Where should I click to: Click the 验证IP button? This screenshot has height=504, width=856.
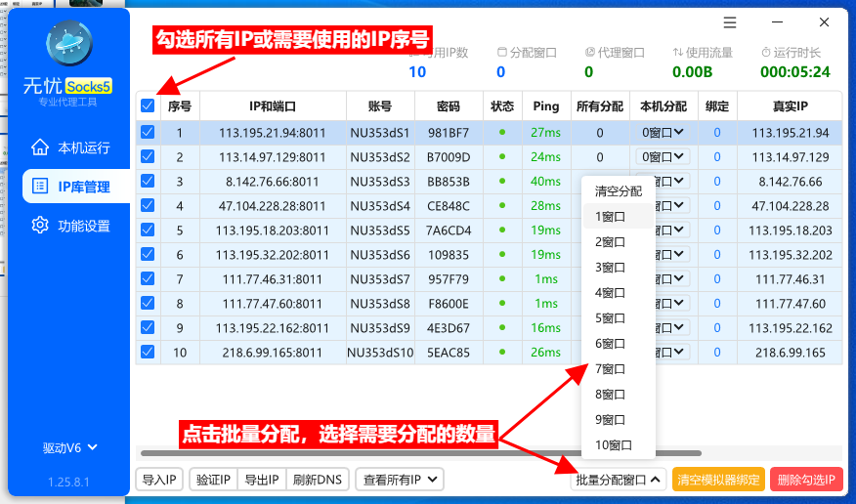pyautogui.click(x=213, y=480)
